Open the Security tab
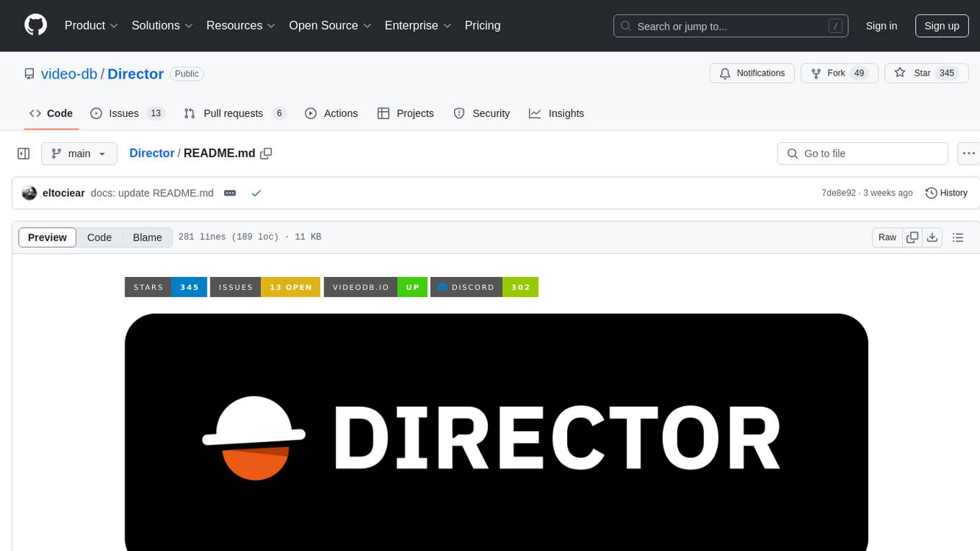 tap(481, 113)
